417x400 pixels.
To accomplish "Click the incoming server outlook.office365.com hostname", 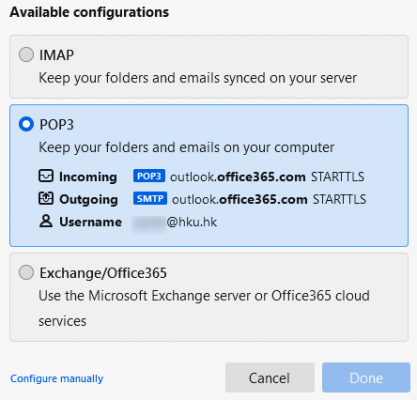I will pyautogui.click(x=238, y=176).
